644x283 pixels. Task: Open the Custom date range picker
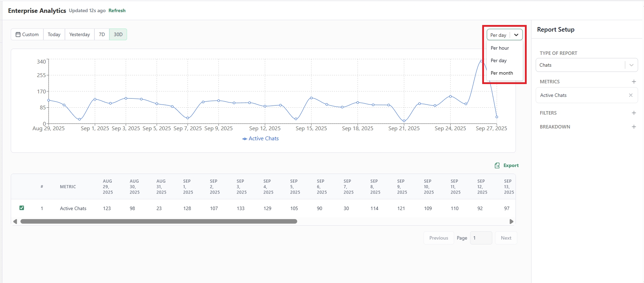pyautogui.click(x=27, y=34)
